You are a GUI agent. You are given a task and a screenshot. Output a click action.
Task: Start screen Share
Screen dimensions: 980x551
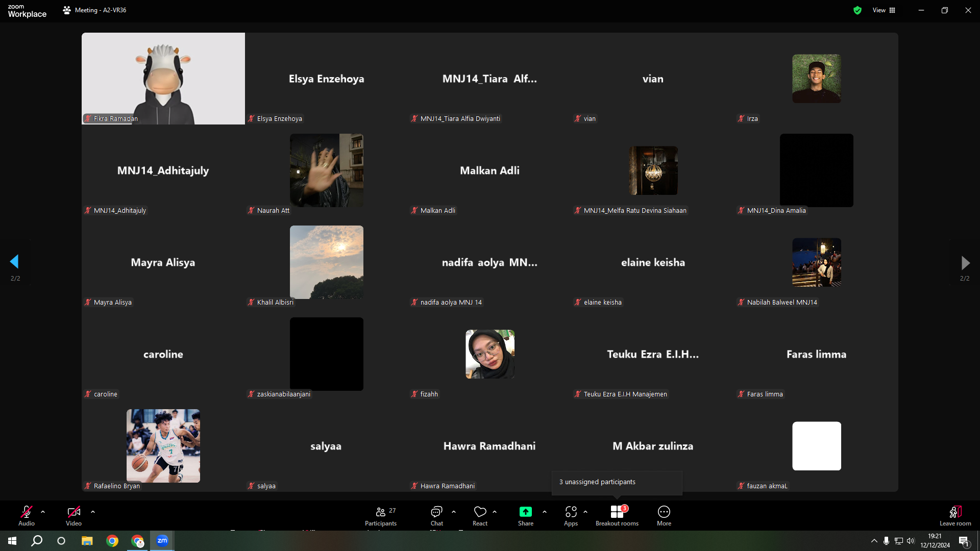(x=526, y=515)
